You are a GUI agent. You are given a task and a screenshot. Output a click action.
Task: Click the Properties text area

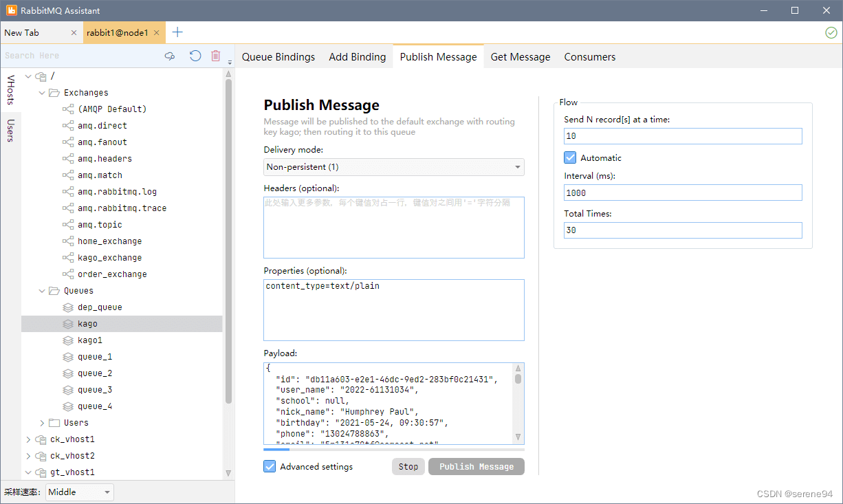tap(394, 310)
